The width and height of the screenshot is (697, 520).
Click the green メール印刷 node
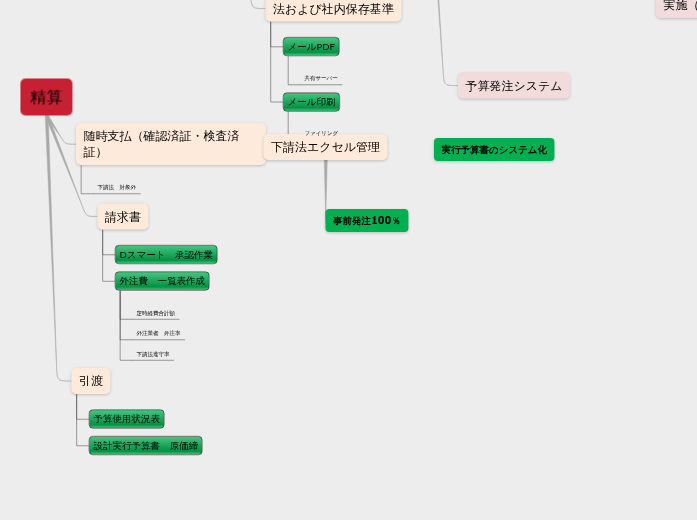(x=311, y=102)
